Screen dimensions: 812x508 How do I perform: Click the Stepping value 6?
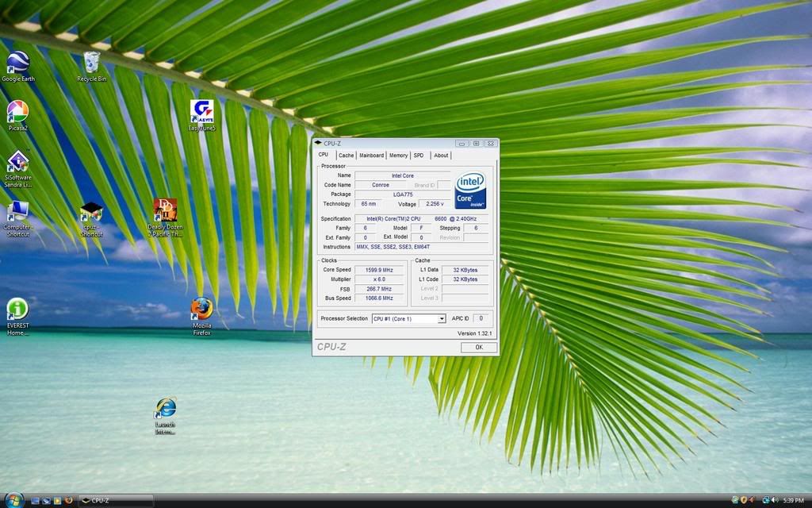click(476, 228)
